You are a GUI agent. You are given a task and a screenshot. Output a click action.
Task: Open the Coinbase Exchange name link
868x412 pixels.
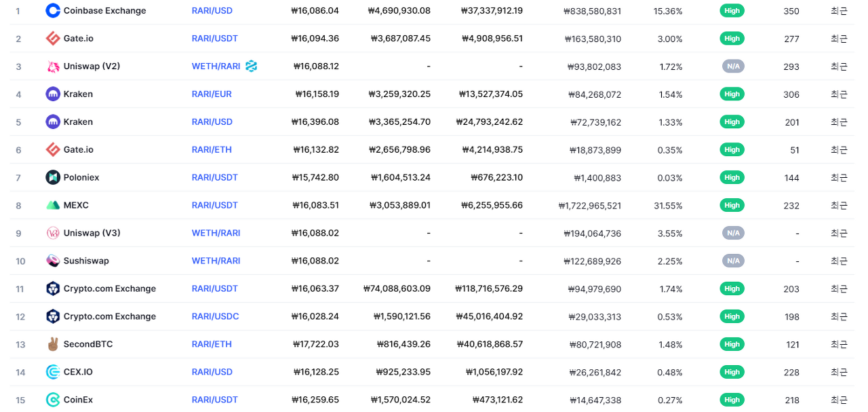pyautogui.click(x=104, y=11)
